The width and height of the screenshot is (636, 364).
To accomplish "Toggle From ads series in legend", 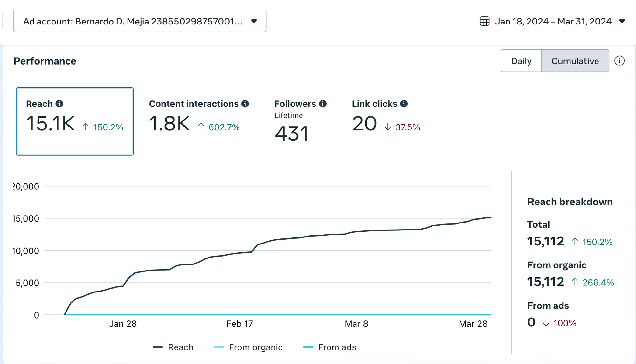I will click(x=329, y=347).
